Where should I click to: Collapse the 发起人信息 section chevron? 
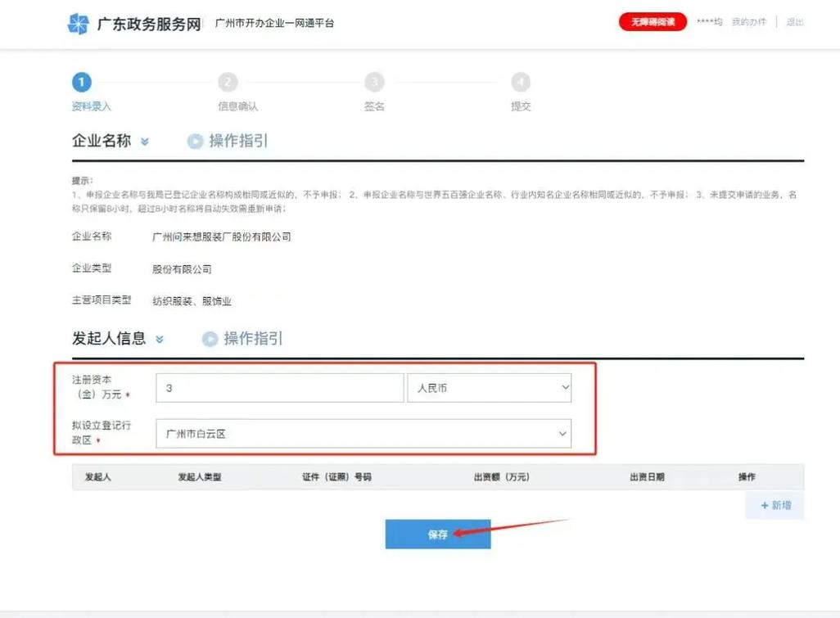tap(160, 339)
